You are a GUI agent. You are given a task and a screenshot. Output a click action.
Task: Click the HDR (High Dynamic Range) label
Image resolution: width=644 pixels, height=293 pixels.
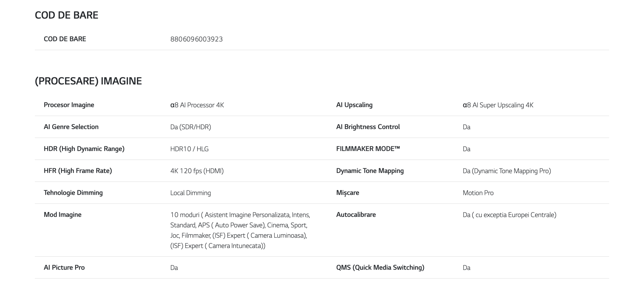84,149
